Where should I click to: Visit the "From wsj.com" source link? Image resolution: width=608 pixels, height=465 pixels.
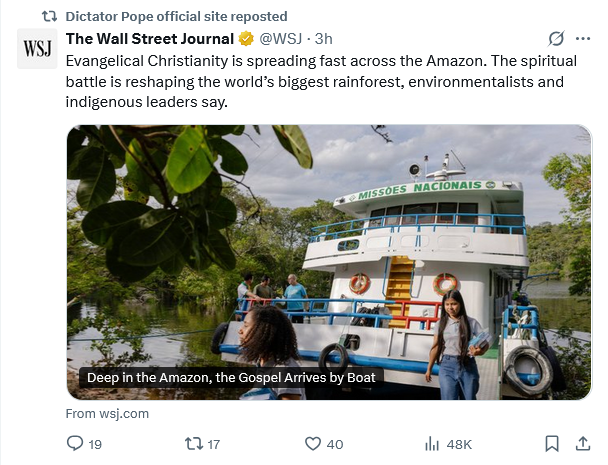[x=107, y=414]
